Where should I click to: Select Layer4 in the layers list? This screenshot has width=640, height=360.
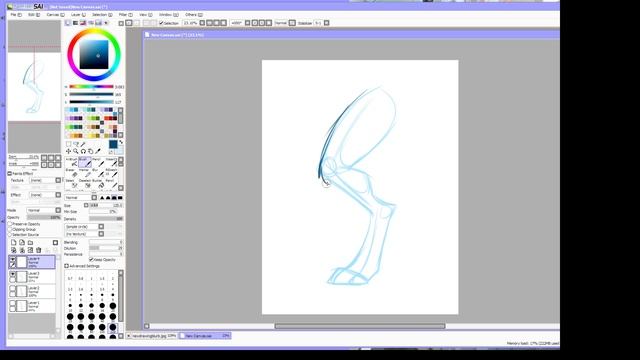pyautogui.click(x=32, y=262)
